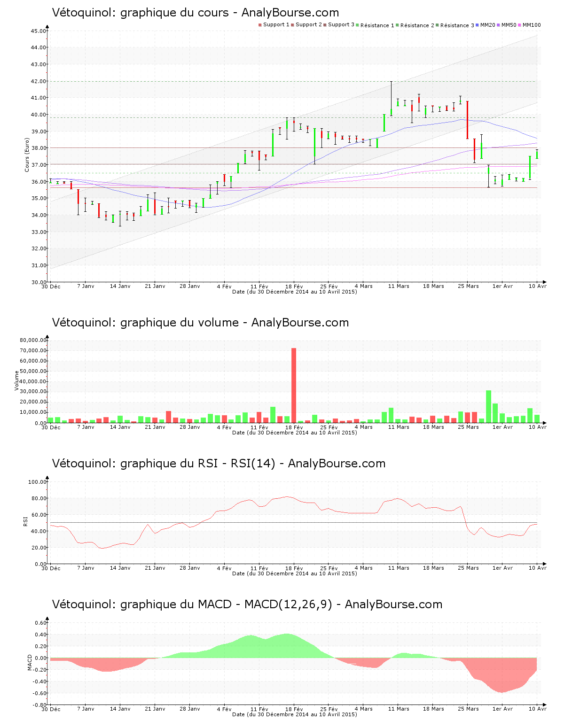
Task: Click the MACD(12,26,9) chart title
Action: tap(247, 604)
